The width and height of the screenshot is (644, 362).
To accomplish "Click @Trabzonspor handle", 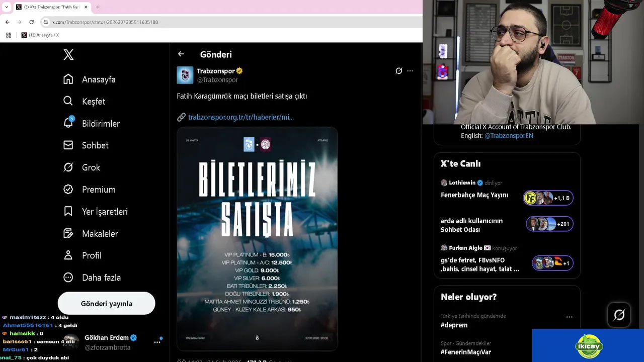I will [x=217, y=80].
